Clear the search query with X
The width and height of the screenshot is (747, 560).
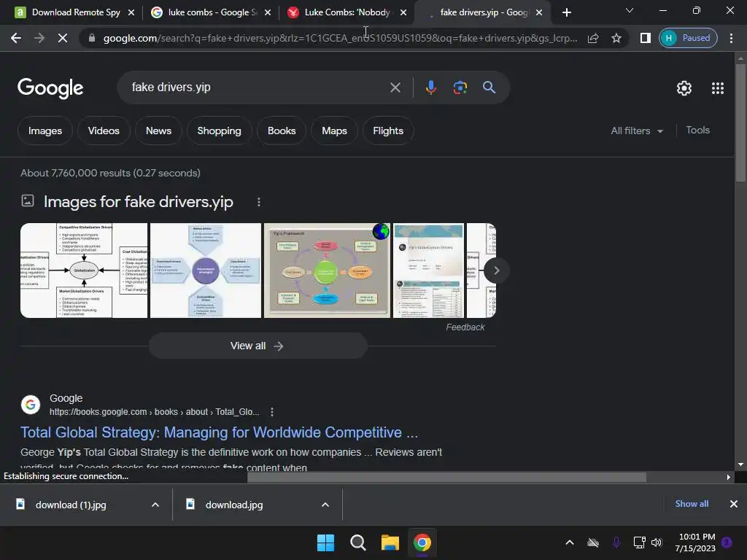click(x=395, y=87)
